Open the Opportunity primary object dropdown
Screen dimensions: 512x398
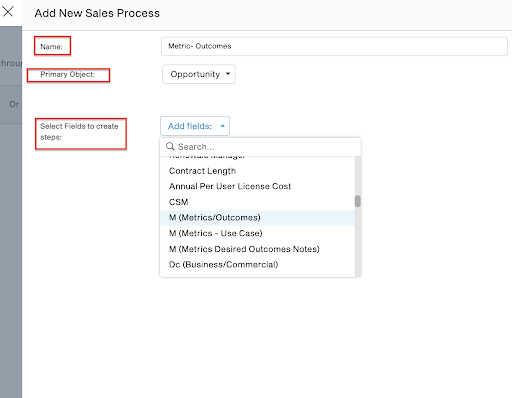(199, 74)
